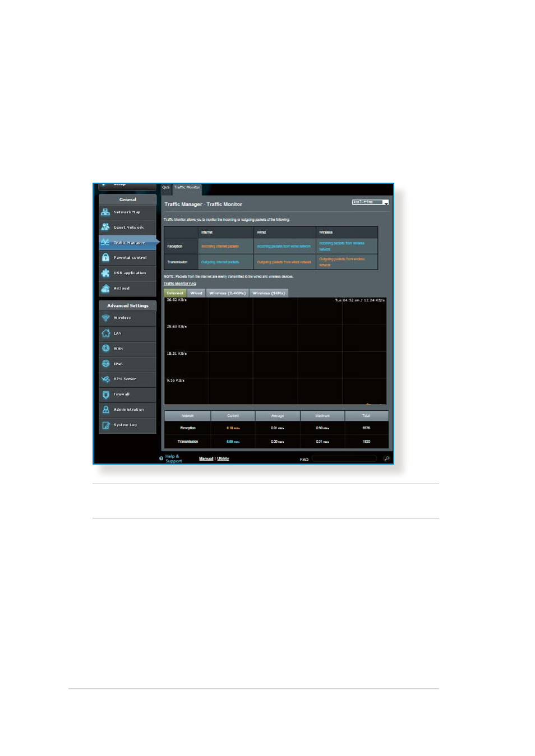Open USB application menu label
This screenshot has width=535, height=756.
(x=130, y=273)
